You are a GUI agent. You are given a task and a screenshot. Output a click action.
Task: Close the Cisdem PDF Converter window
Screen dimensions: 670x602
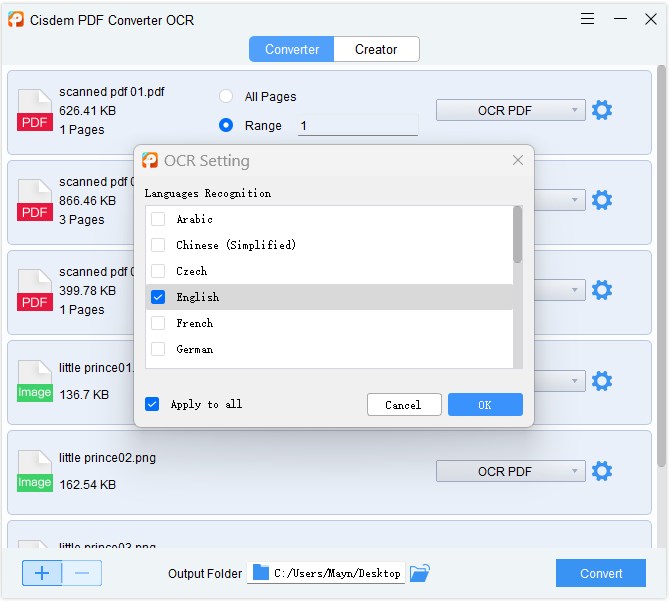[650, 19]
